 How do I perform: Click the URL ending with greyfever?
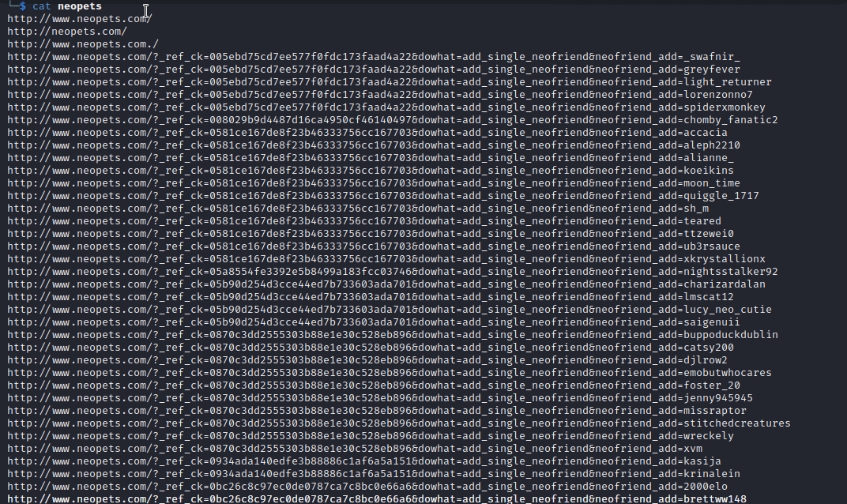coord(374,70)
